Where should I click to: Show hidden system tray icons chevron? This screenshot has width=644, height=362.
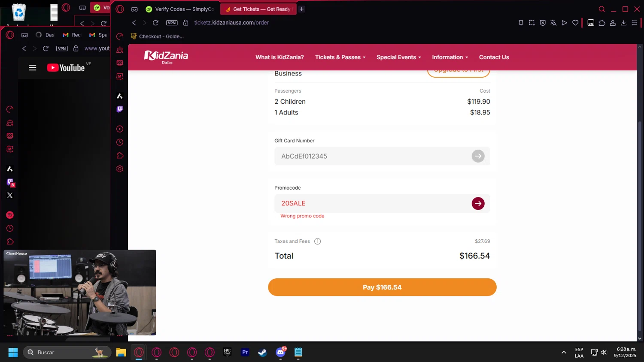[564, 352]
